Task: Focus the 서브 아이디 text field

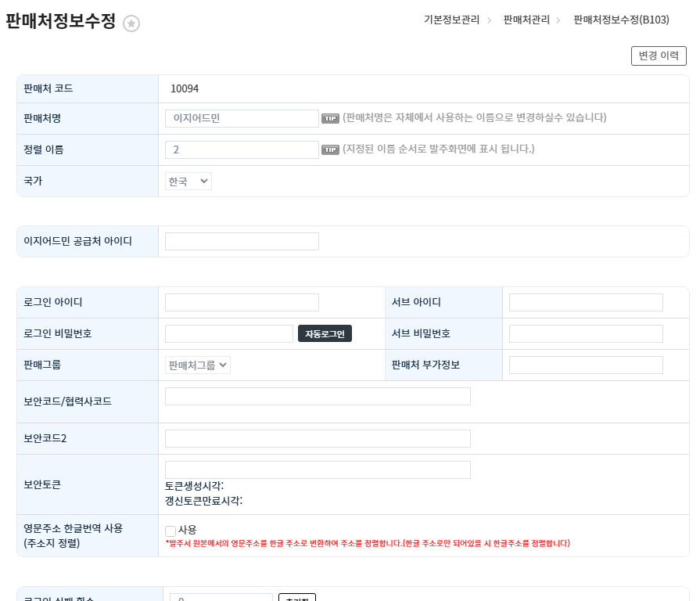Action: pos(586,302)
